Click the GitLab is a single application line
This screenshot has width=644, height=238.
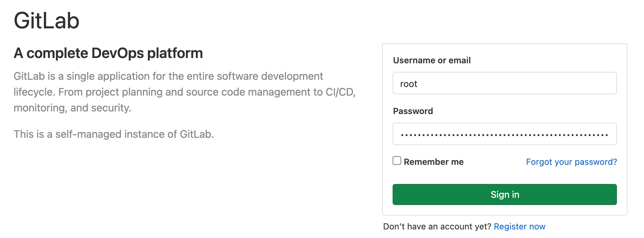point(168,76)
